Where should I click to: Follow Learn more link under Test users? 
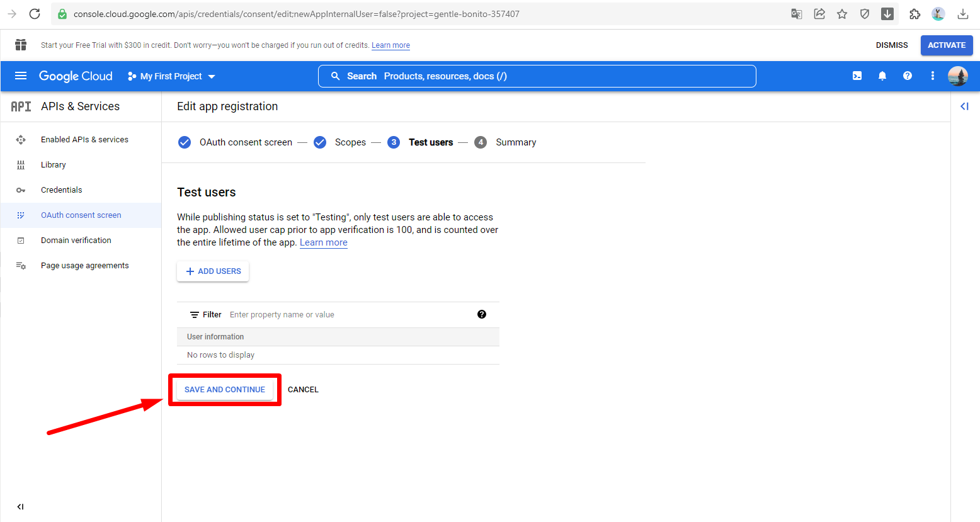pyautogui.click(x=323, y=243)
